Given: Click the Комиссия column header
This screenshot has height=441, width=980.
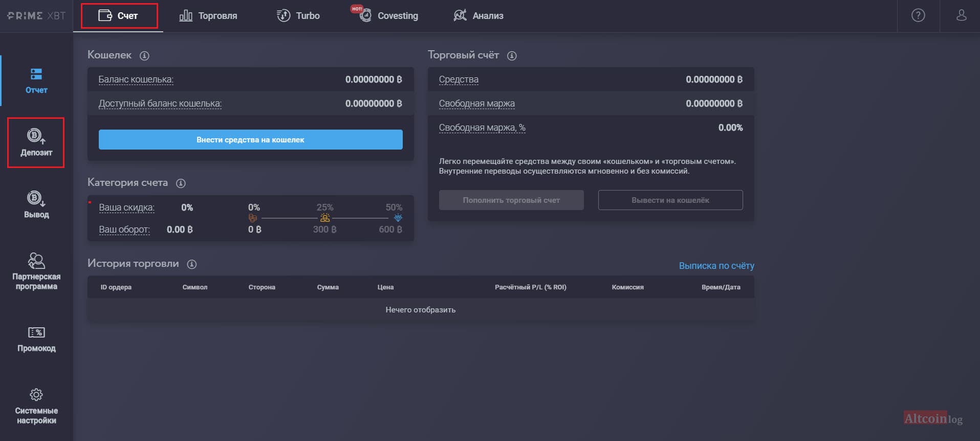Looking at the screenshot, I should click(628, 287).
